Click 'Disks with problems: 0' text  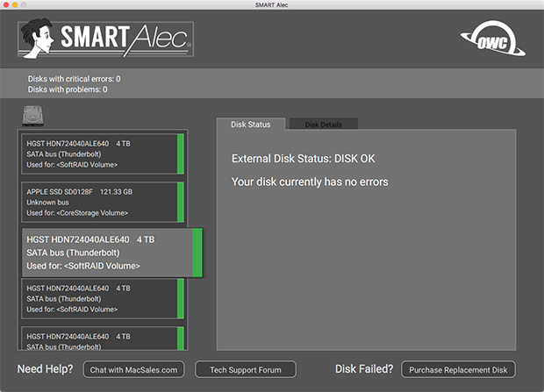(x=68, y=89)
